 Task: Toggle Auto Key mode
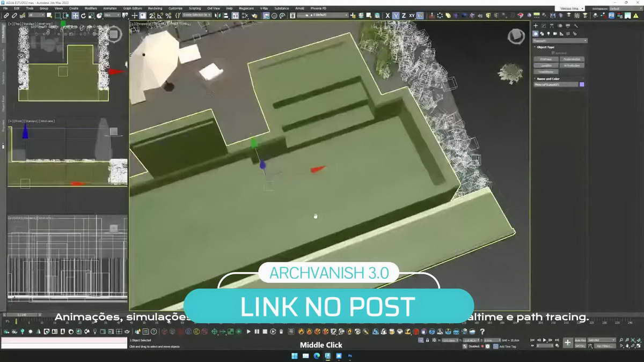(580, 339)
